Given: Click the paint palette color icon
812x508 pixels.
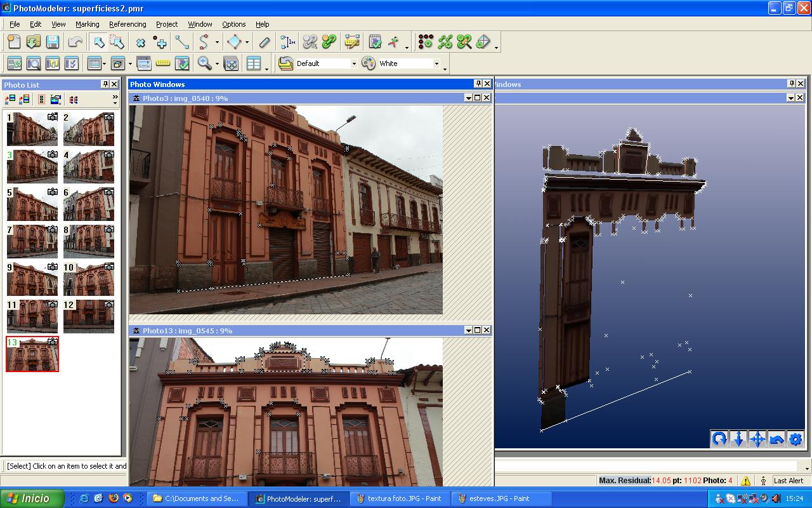Looking at the screenshot, I should [369, 63].
